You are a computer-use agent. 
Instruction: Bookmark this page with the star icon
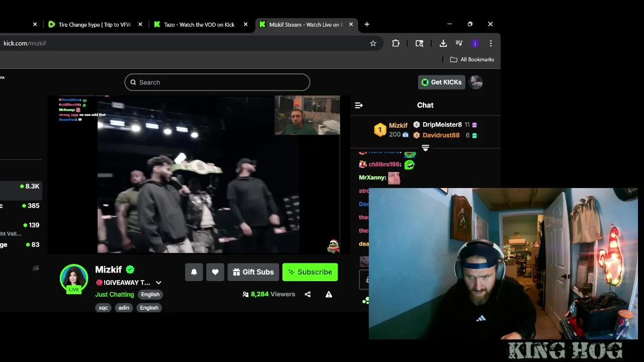tap(373, 43)
